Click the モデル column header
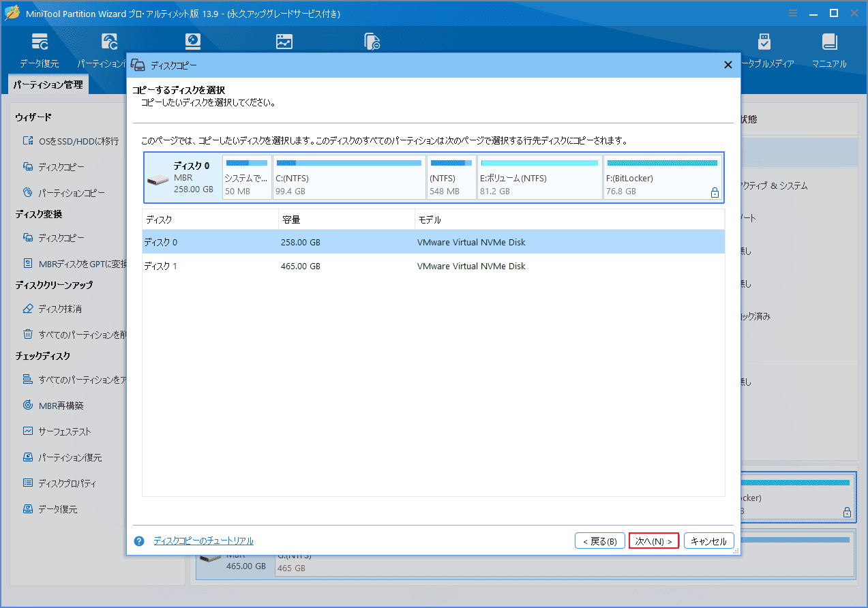This screenshot has width=868, height=608. [x=569, y=219]
